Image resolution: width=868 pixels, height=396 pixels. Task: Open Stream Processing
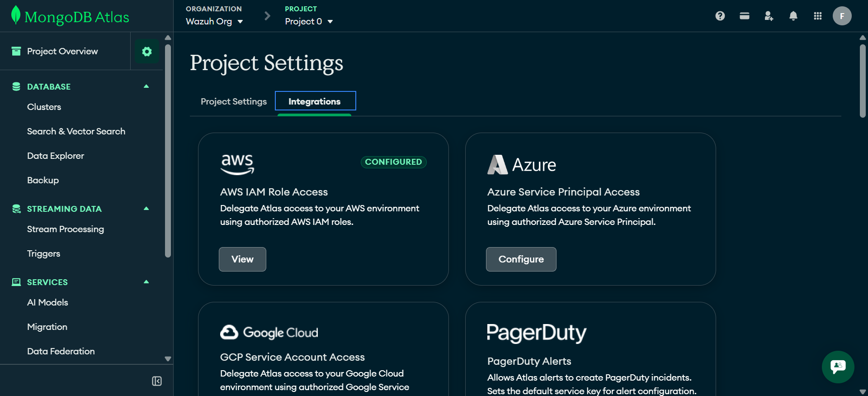pyautogui.click(x=66, y=229)
